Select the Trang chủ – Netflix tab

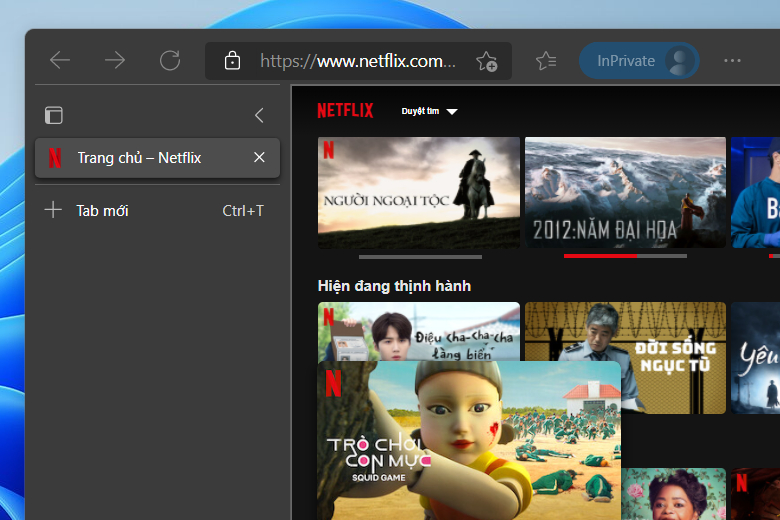(x=157, y=158)
